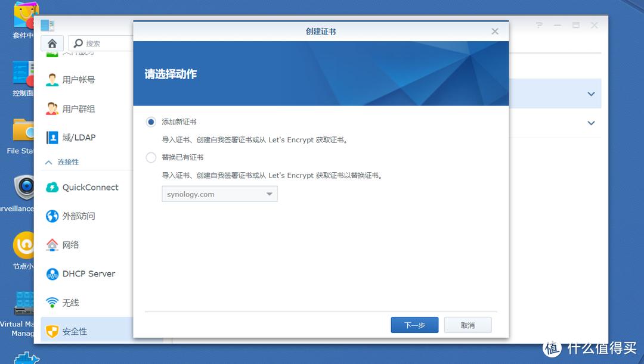This screenshot has width=644, height=364.
Task: Select the QuickConnect sidebar label
Action: pyautogui.click(x=91, y=188)
